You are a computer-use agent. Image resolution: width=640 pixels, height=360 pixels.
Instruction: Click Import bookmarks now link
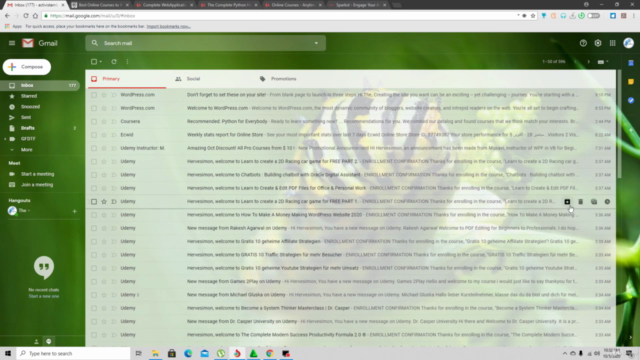169,26
